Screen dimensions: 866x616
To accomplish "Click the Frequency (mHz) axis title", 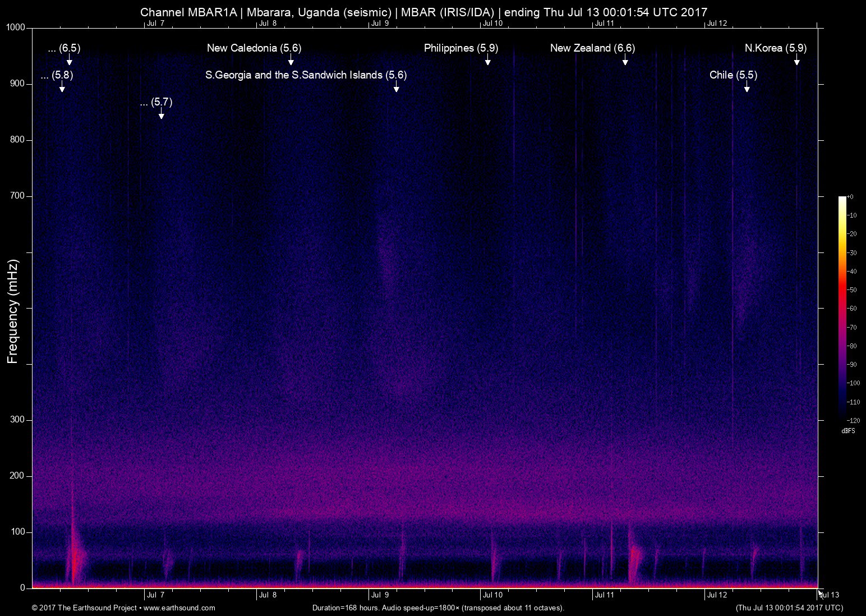I will (13, 311).
